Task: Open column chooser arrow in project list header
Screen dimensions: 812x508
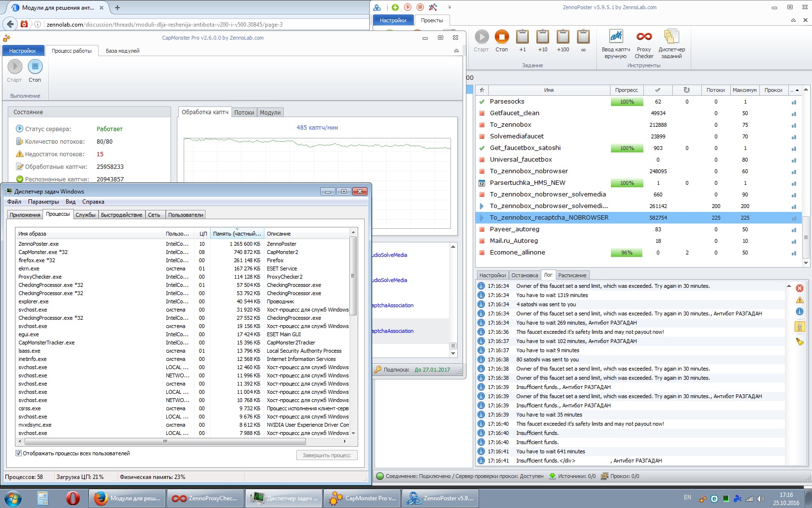Action: click(x=797, y=90)
